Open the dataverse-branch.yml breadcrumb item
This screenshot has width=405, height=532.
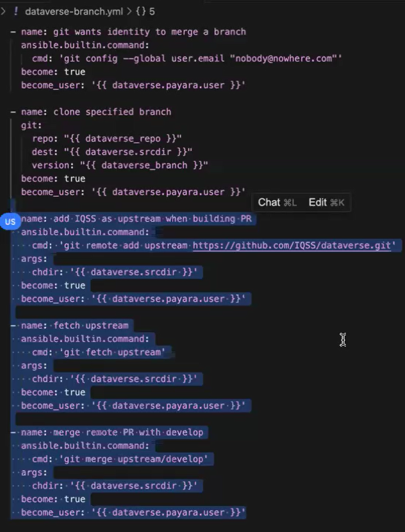[74, 11]
